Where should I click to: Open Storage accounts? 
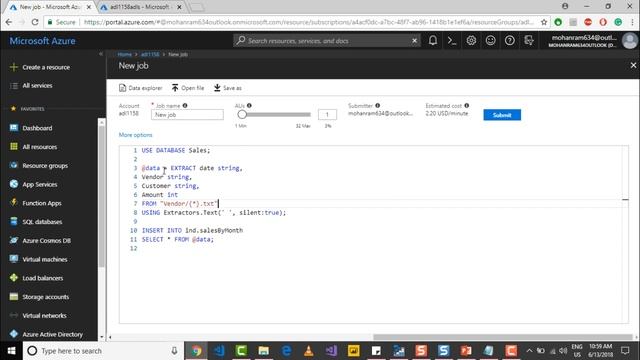[39, 297]
